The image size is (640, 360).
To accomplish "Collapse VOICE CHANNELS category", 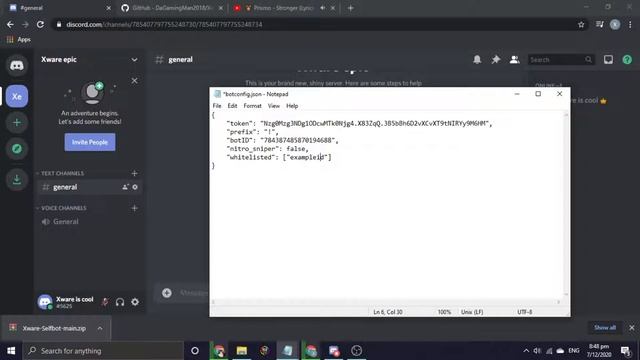I will (64, 208).
